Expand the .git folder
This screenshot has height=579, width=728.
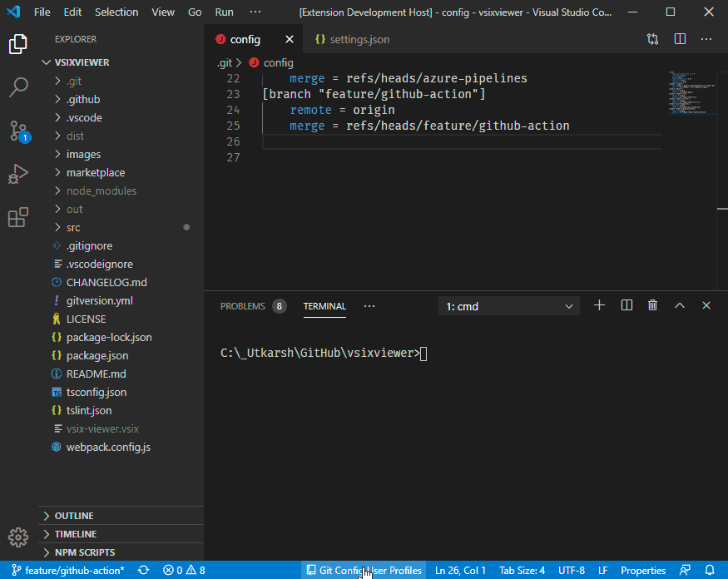(x=121, y=81)
